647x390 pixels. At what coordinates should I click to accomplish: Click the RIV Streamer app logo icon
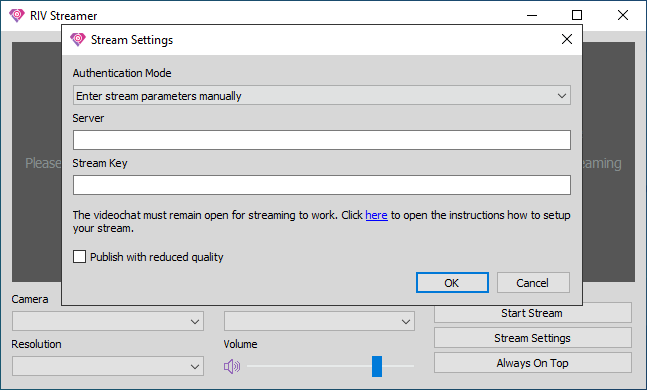click(17, 15)
